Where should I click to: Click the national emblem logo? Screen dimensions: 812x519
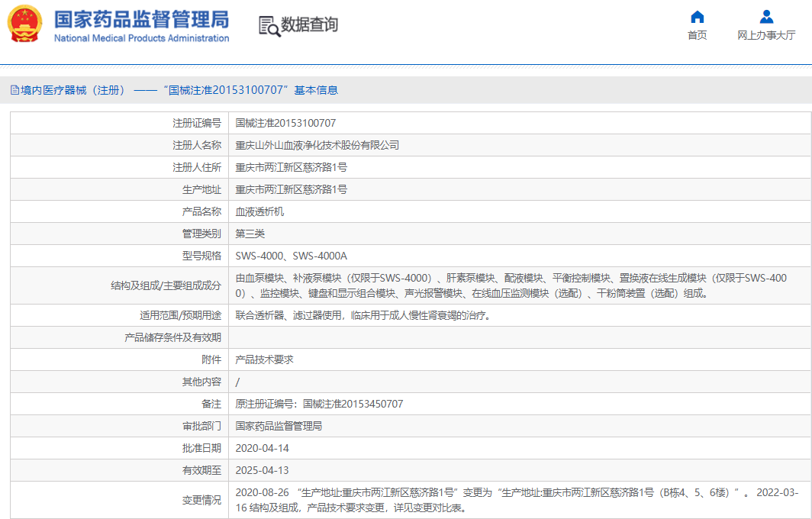coord(25,24)
